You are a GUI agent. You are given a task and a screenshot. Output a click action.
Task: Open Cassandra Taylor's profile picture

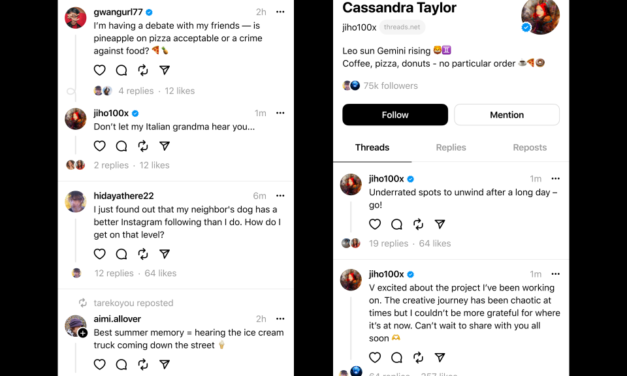point(540,16)
